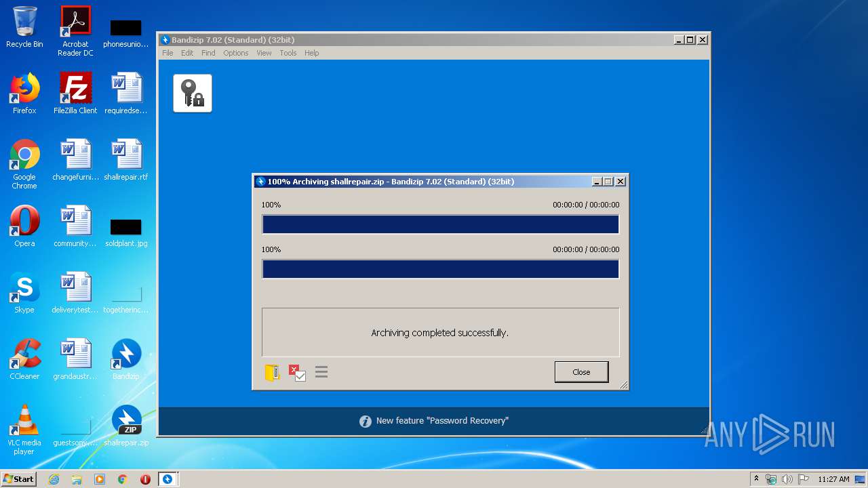Select the guestsony... desktop file
Viewport: 868px width, 488px height.
pyautogui.click(x=75, y=432)
